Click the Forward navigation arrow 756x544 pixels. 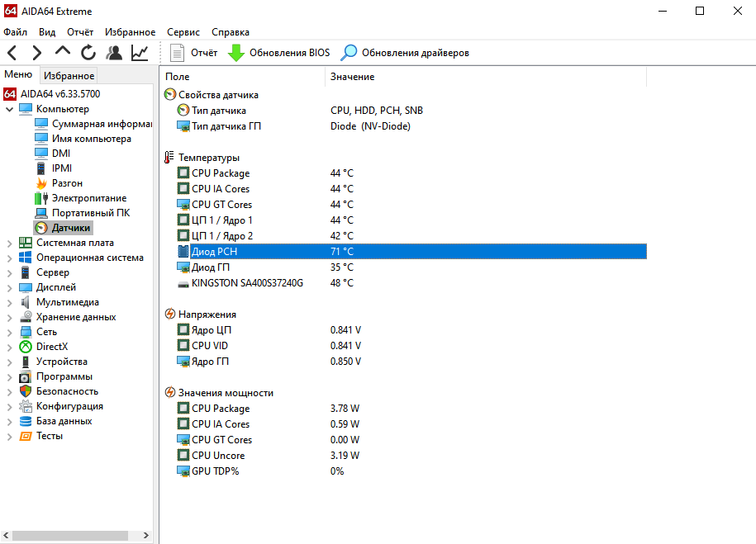pyautogui.click(x=36, y=53)
